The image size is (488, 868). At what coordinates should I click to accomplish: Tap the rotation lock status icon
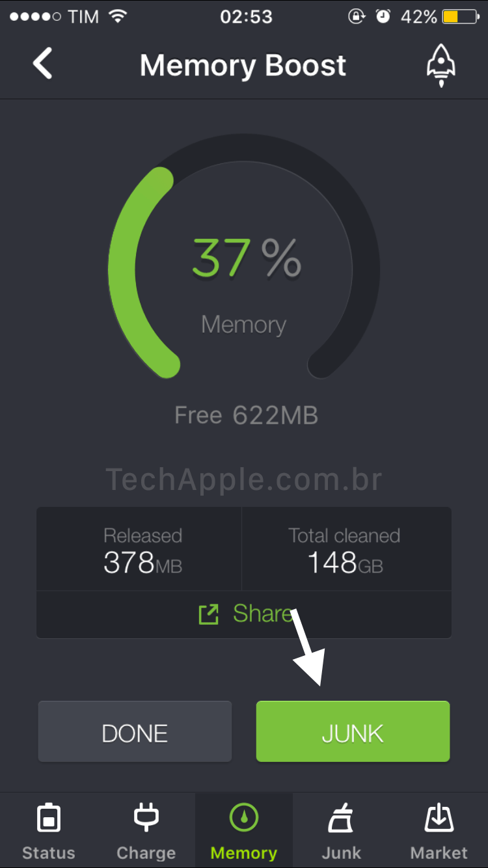tap(357, 17)
